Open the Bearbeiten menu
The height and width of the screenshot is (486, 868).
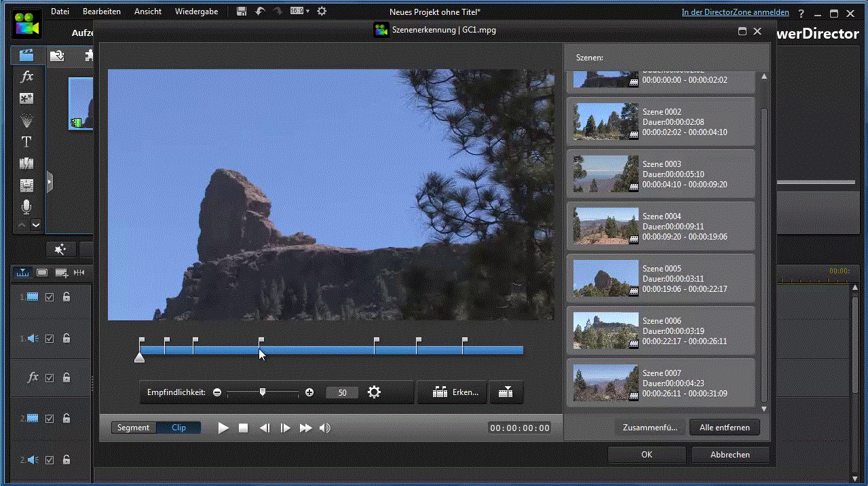coord(102,12)
